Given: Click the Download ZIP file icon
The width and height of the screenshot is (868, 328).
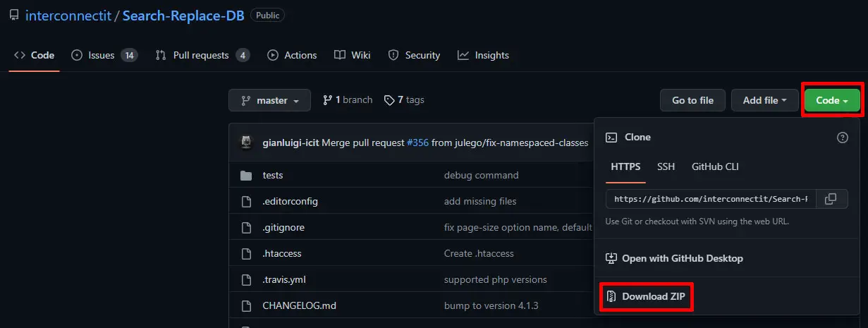Looking at the screenshot, I should (x=611, y=296).
